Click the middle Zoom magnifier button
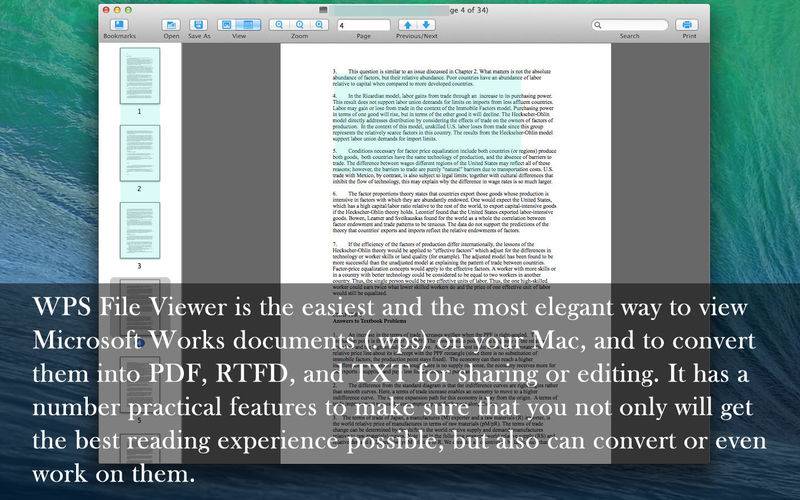The height and width of the screenshot is (500, 800). coord(299,24)
